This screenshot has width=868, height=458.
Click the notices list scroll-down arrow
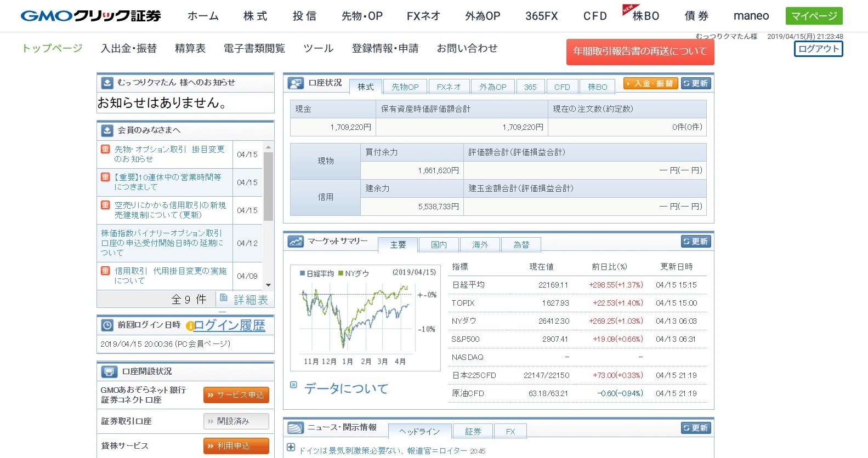click(x=268, y=285)
